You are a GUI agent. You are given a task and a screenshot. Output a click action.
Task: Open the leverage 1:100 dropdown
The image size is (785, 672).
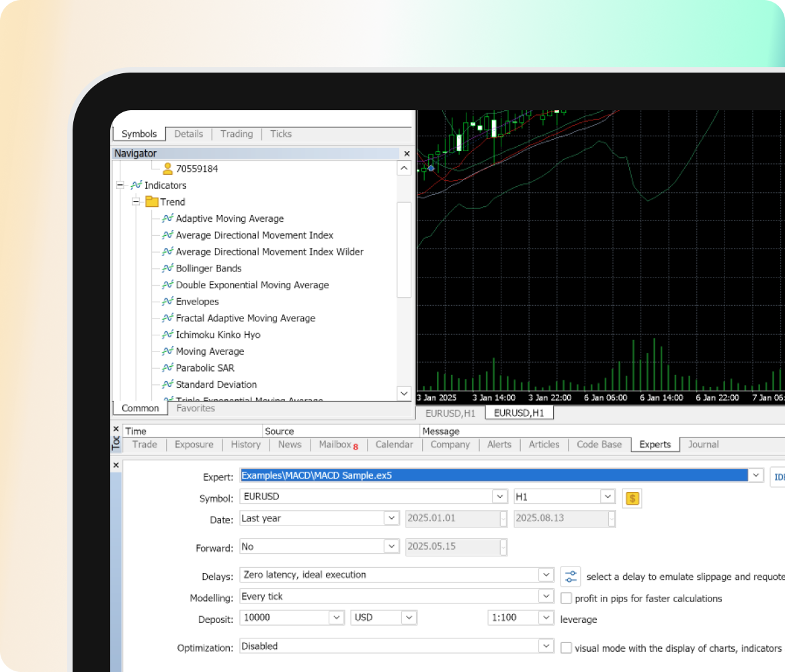point(546,618)
